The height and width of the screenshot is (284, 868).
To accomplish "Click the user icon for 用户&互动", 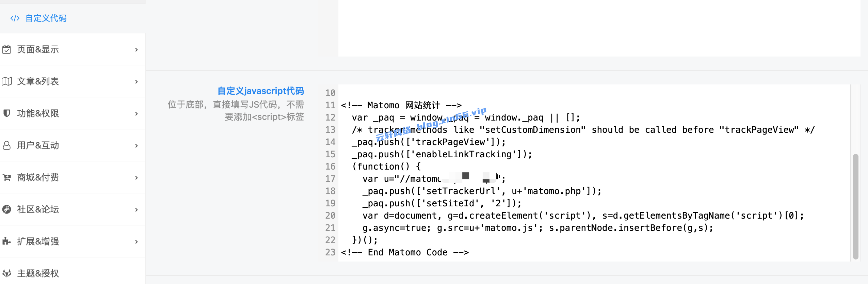I will pyautogui.click(x=6, y=145).
